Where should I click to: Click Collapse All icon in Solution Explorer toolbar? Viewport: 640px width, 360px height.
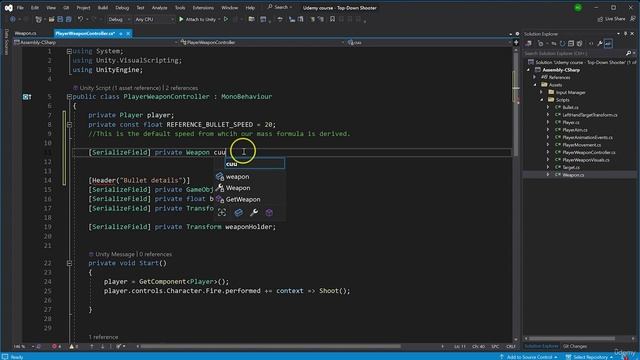571,44
